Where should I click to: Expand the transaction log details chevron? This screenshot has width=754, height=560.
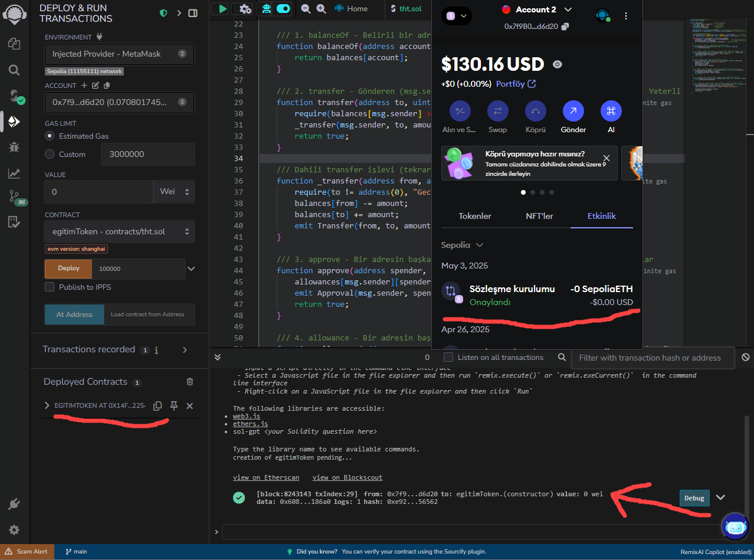pos(720,497)
